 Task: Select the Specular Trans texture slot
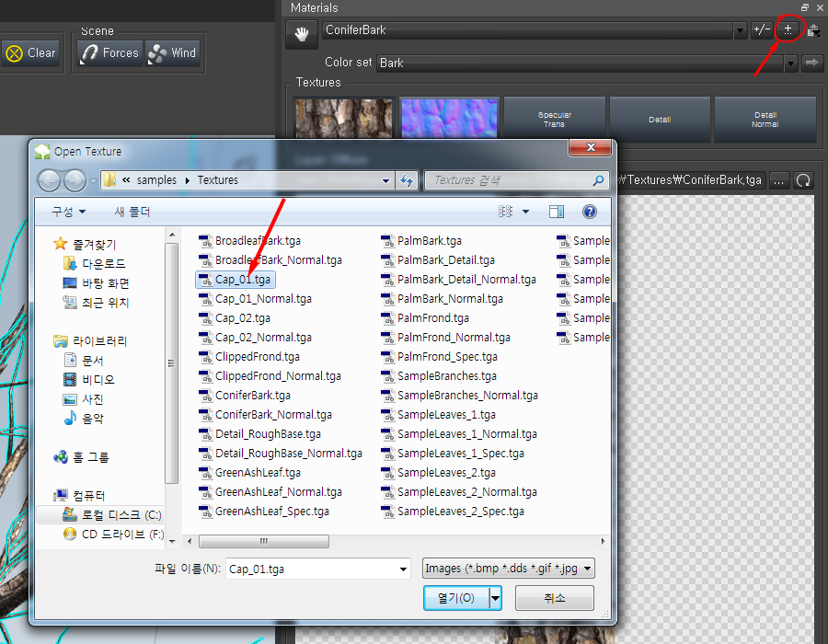pos(555,120)
